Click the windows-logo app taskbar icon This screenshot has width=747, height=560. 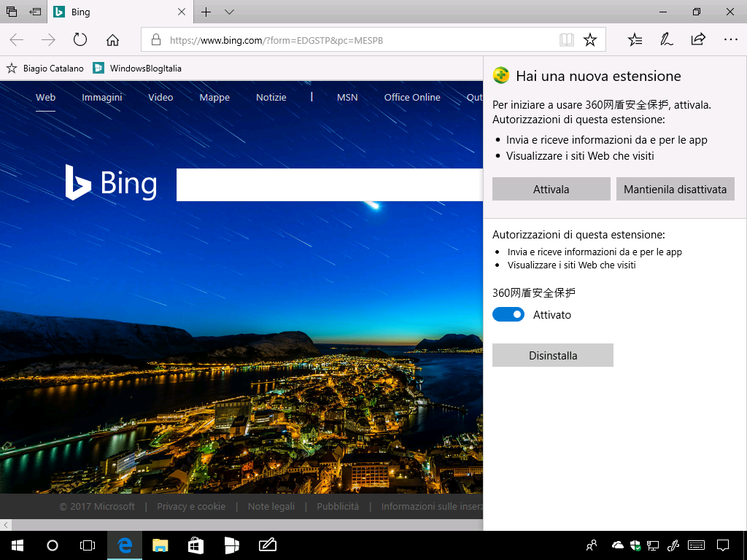coord(231,545)
